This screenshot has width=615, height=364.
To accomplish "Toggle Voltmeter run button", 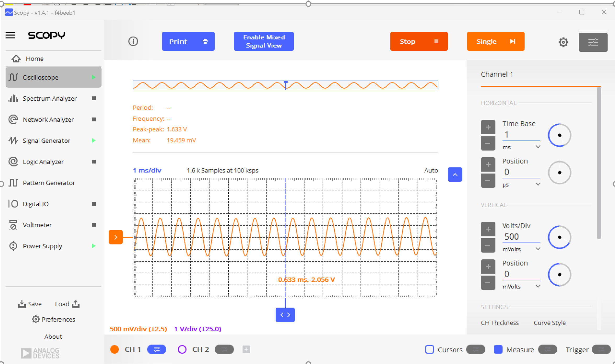I will [94, 225].
